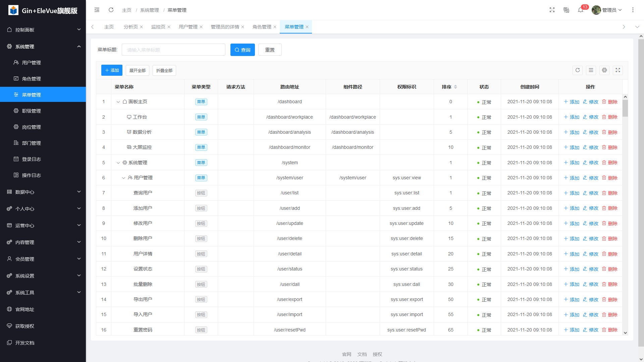Open table column settings gear icon
The height and width of the screenshot is (362, 644).
[604, 70]
